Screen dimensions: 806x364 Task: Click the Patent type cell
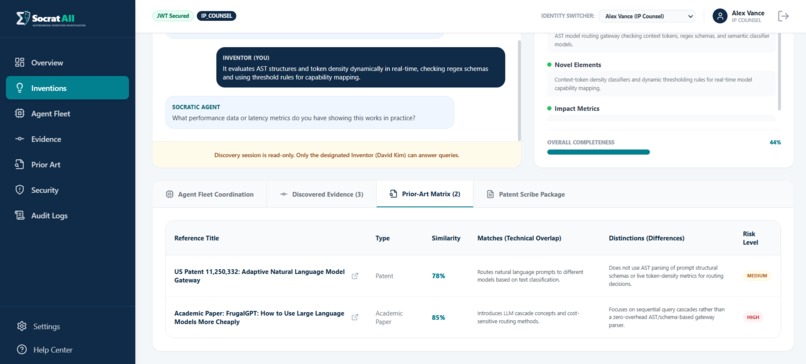point(384,276)
